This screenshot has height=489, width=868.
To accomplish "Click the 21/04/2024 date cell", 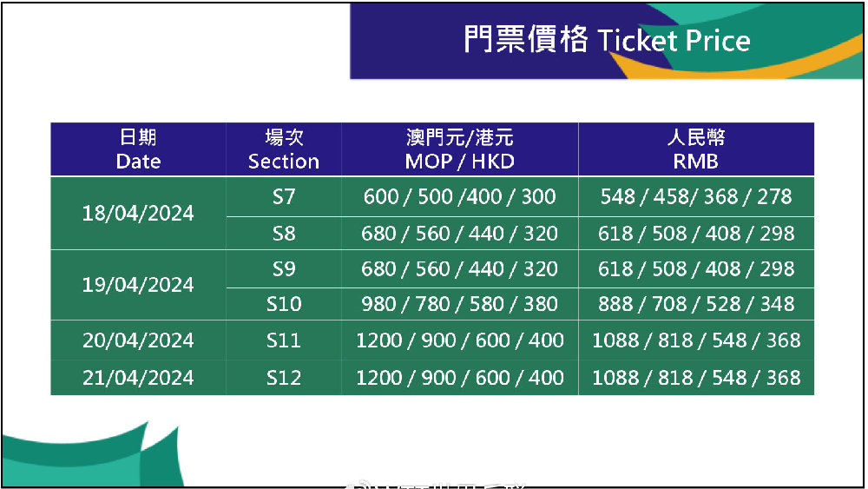I will point(138,378).
